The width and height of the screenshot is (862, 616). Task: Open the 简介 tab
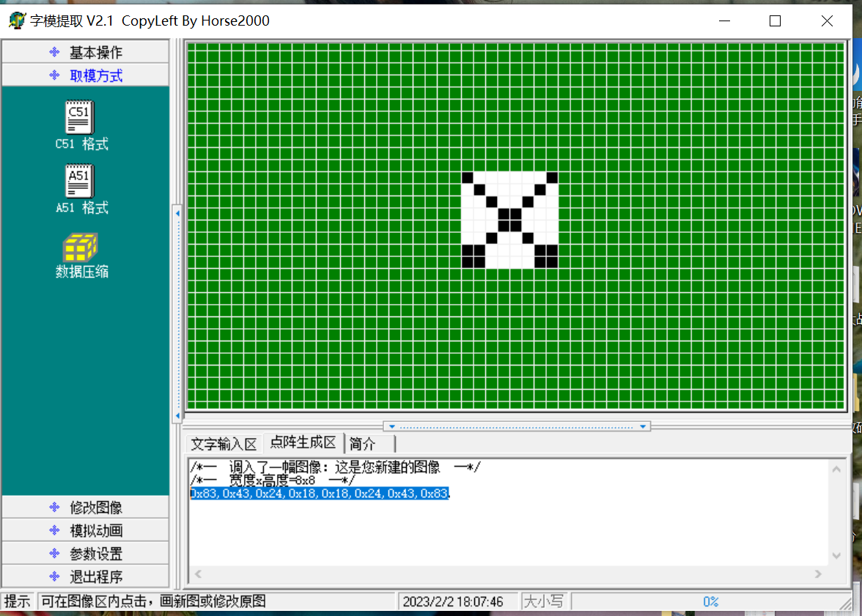point(364,444)
